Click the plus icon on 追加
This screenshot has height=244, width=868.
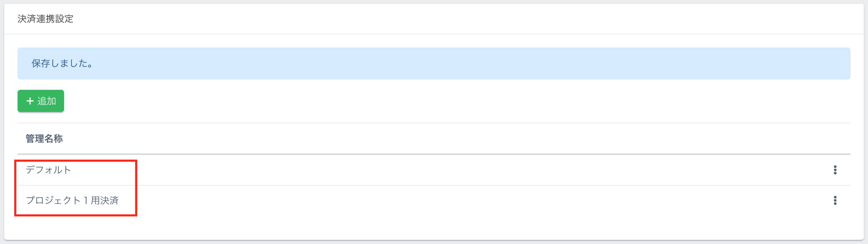pos(30,101)
